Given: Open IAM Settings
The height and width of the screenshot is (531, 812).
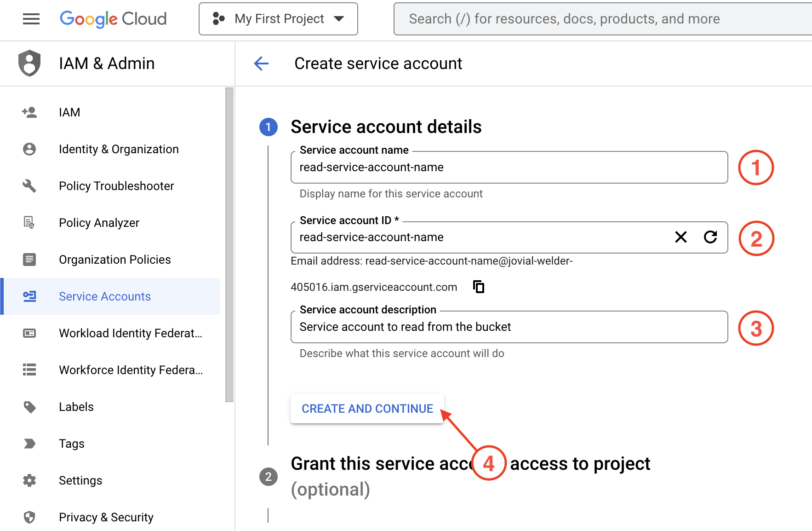Looking at the screenshot, I should coord(110,480).
